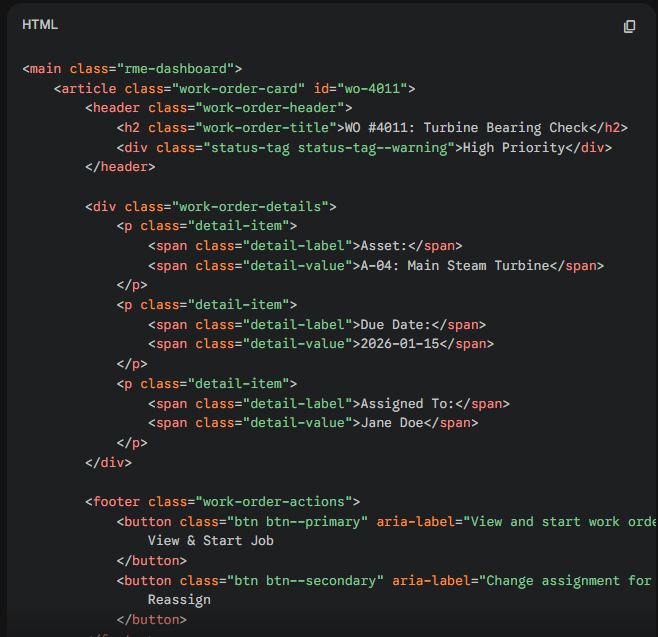
Task: Click the copy code icon
Action: 629,26
